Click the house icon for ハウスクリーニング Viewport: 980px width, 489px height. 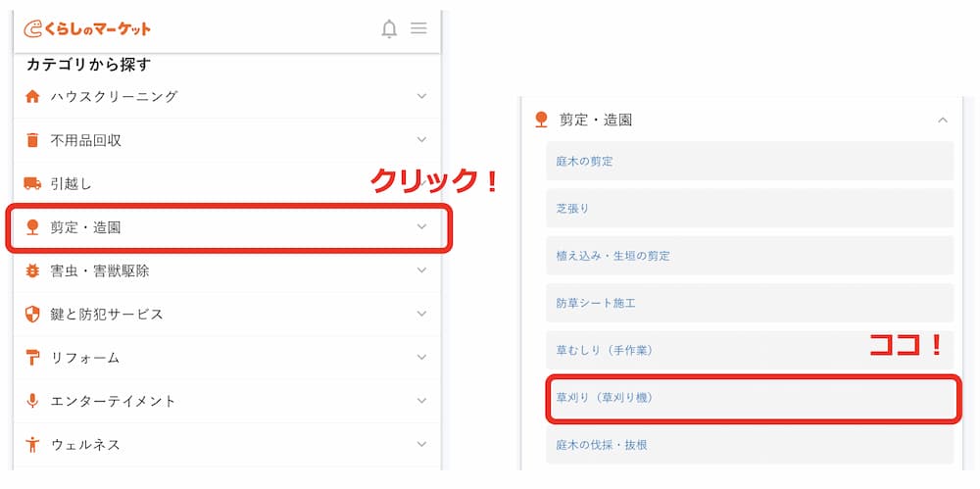point(32,96)
